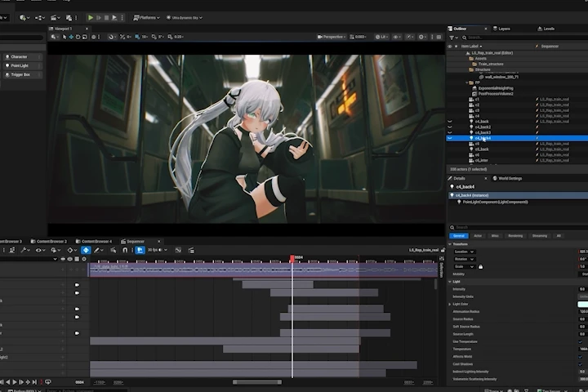Toggle Use Temperature checkbox
Viewport: 588px width, 392px height.
pyautogui.click(x=581, y=341)
